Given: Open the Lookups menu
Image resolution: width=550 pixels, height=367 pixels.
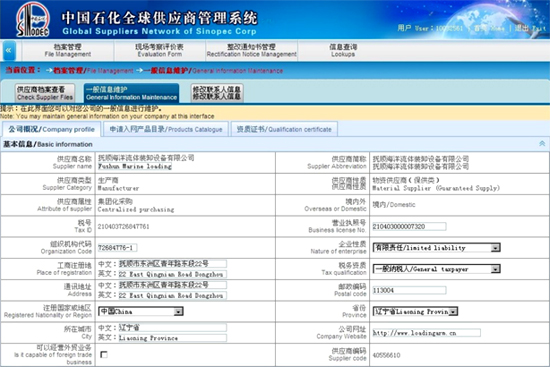Looking at the screenshot, I should 343,51.
